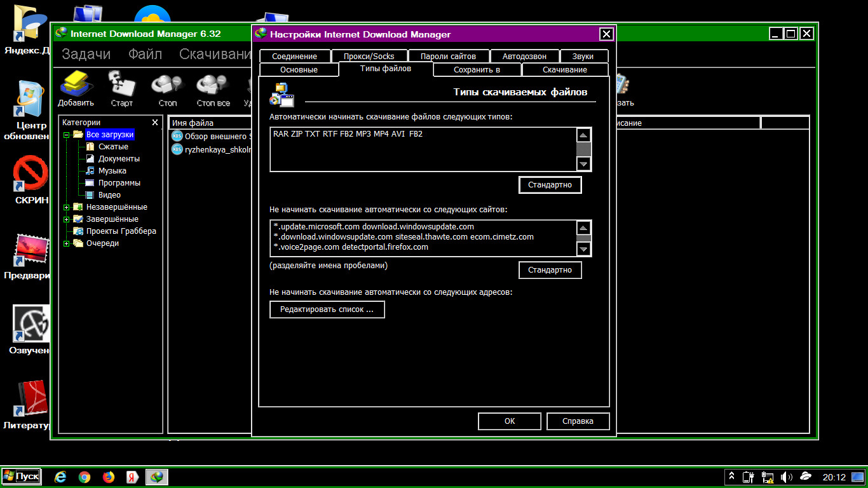Viewport: 868px width, 488px height.
Task: Expand the Очереди tree branch
Action: pyautogui.click(x=66, y=243)
